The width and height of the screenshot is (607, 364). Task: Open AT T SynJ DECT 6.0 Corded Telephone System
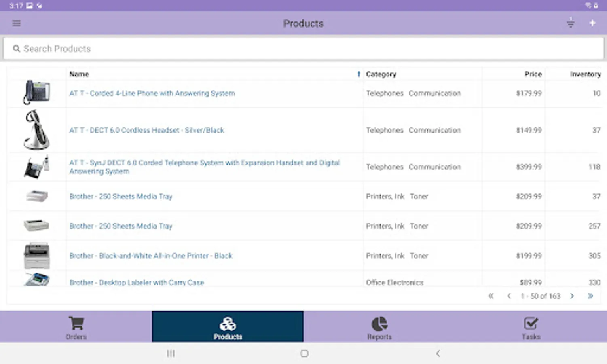coord(204,167)
